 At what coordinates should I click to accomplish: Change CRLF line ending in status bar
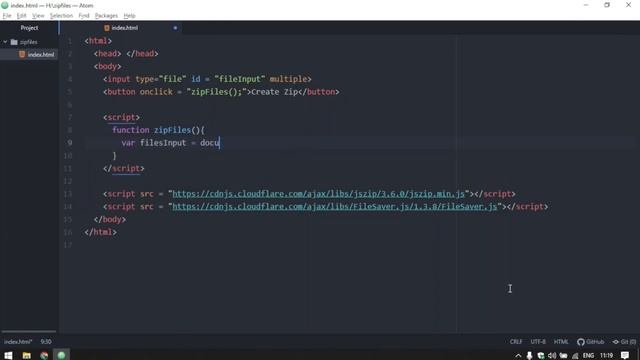click(516, 342)
